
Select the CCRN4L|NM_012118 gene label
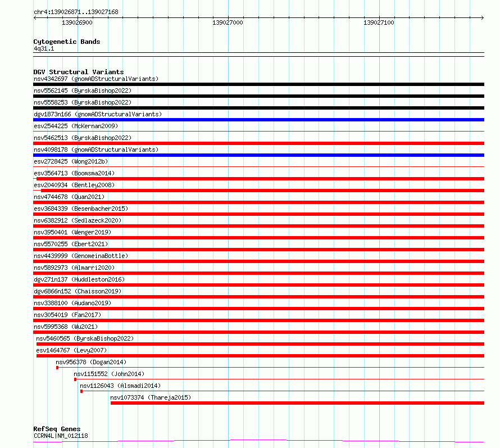point(61,436)
